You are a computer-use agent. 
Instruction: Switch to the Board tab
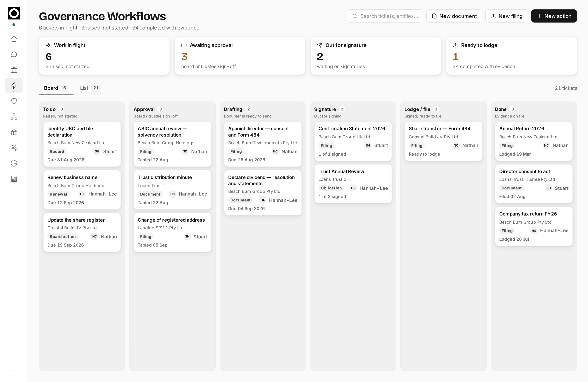(56, 88)
